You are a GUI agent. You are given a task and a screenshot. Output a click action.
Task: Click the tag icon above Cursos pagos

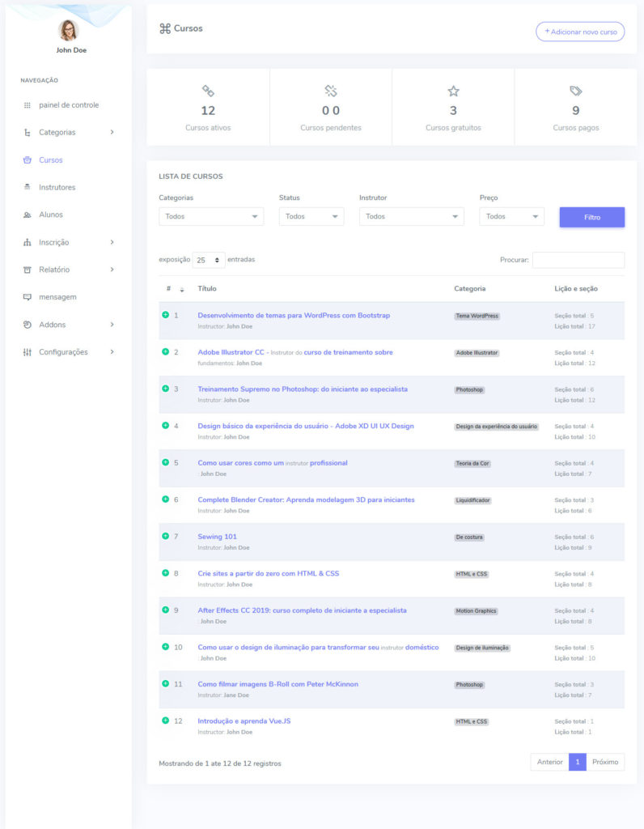point(576,91)
